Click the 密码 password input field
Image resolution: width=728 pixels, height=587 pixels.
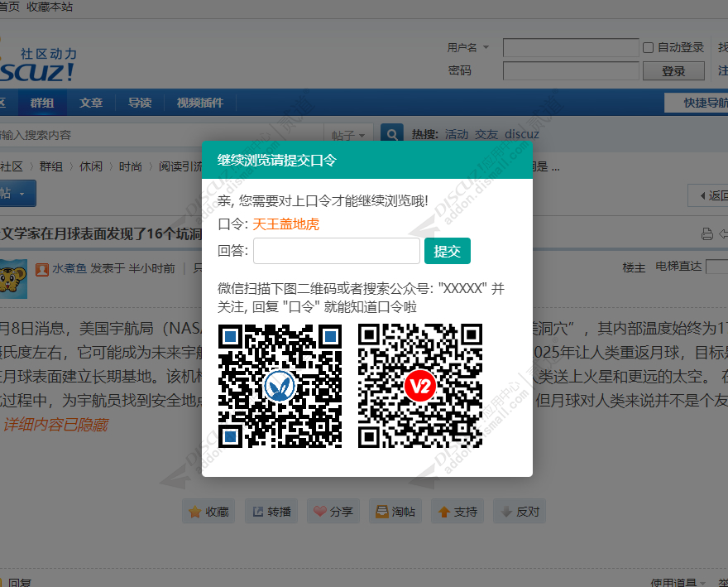point(571,70)
